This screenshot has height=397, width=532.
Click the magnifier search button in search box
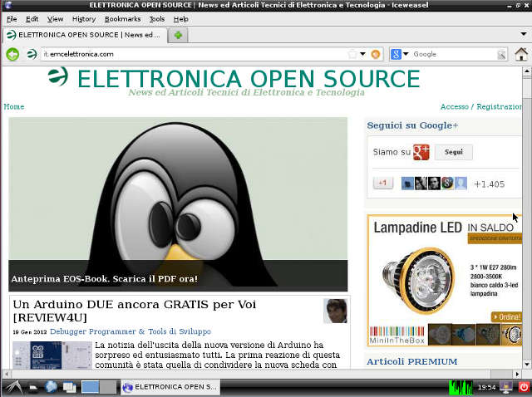click(501, 54)
